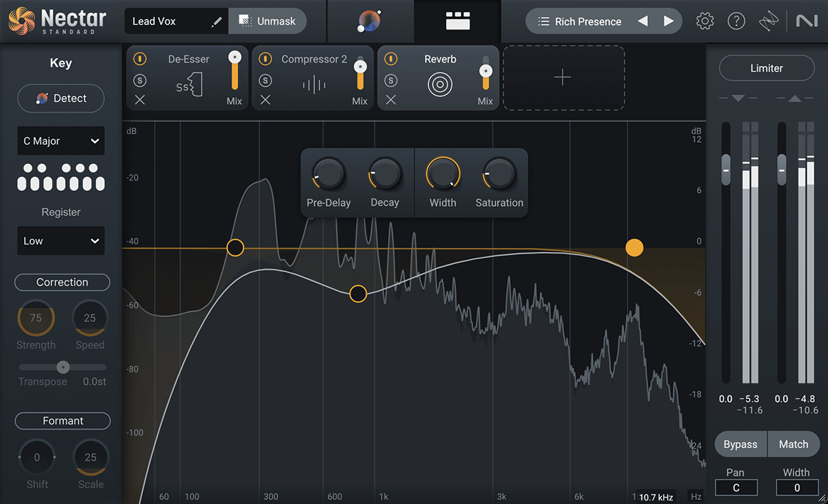The image size is (828, 504).
Task: Toggle Compressor 2 power button
Action: (x=266, y=59)
